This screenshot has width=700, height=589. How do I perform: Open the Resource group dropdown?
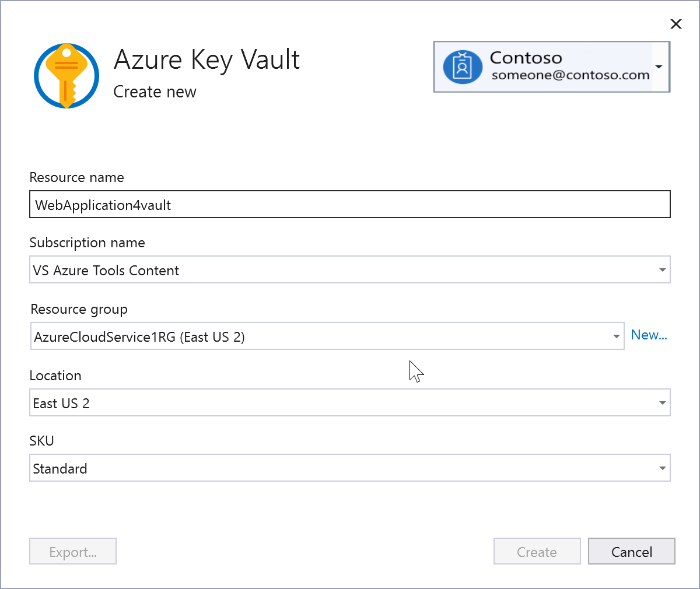617,336
